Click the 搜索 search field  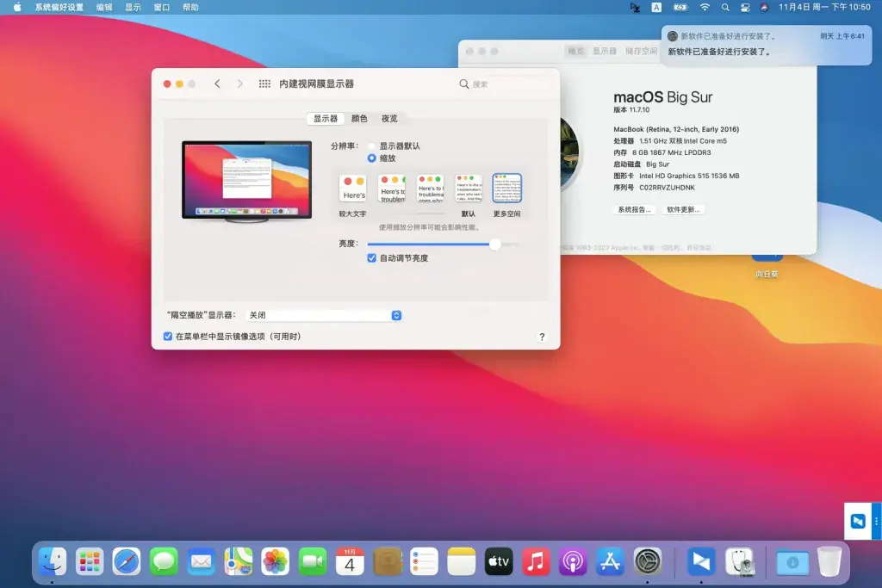504,84
